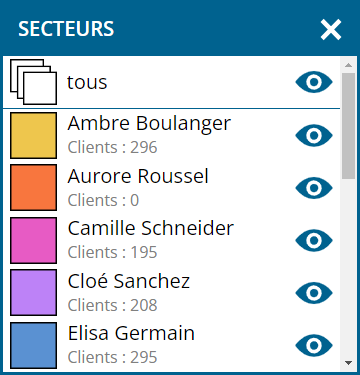Select the 'tous' sector row
The height and width of the screenshot is (375, 360).
click(x=172, y=82)
